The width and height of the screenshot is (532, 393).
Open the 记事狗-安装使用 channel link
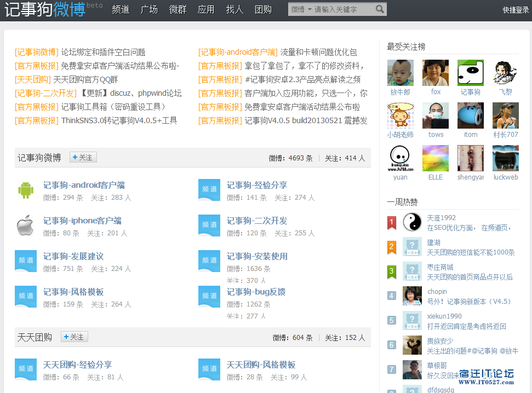257,256
